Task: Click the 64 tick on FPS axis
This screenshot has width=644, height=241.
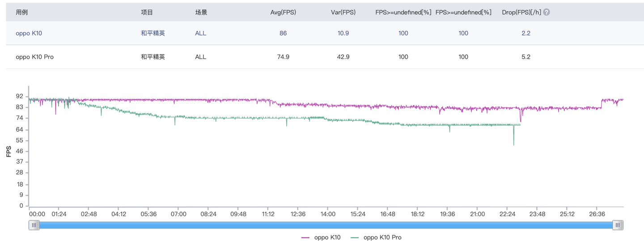Action: 19,129
